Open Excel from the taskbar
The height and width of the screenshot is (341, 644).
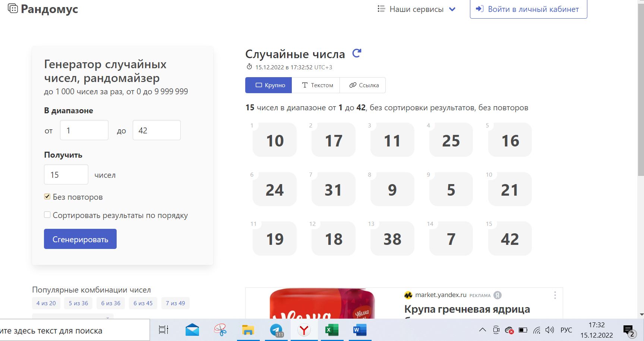pyautogui.click(x=331, y=330)
